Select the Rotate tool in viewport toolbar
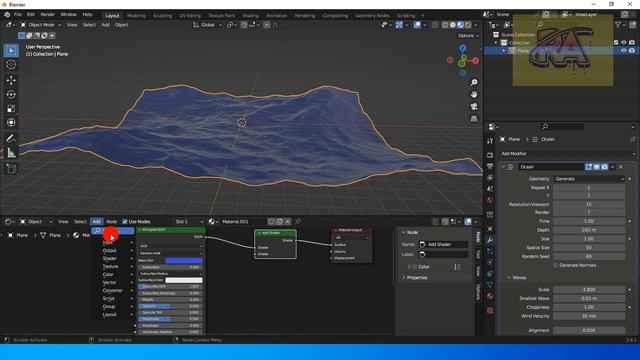Screen dimensions: 640x360 [x=11, y=94]
